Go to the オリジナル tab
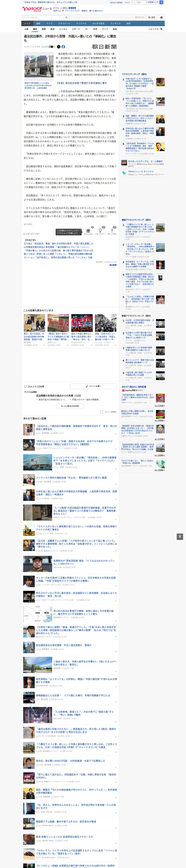Image resolution: width=186 pixels, height=868 pixels. point(81,24)
